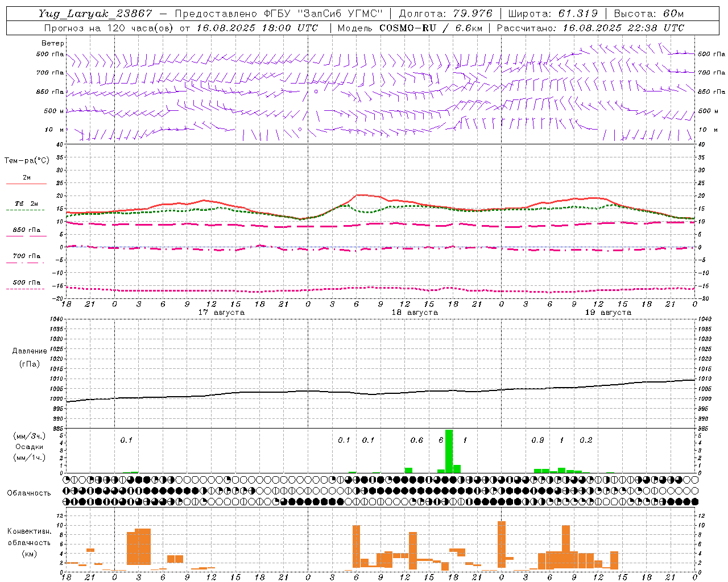Click the tallest green precipitation bar
728x582 pixels.
point(449,451)
